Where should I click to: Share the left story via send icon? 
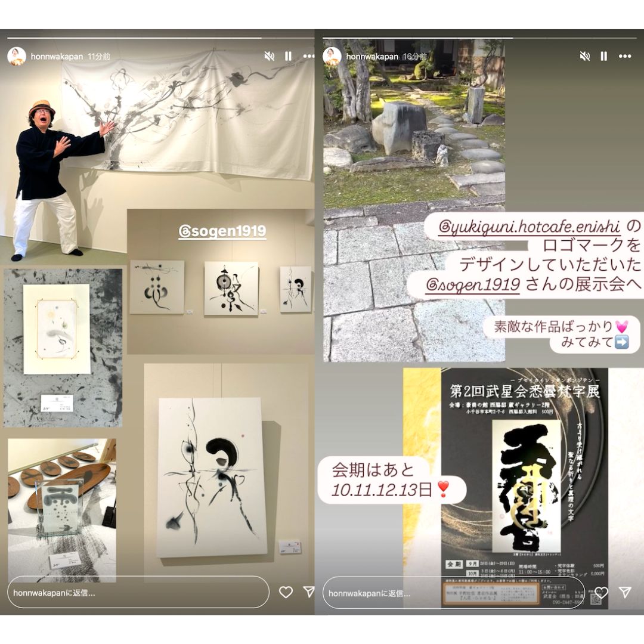click(309, 592)
